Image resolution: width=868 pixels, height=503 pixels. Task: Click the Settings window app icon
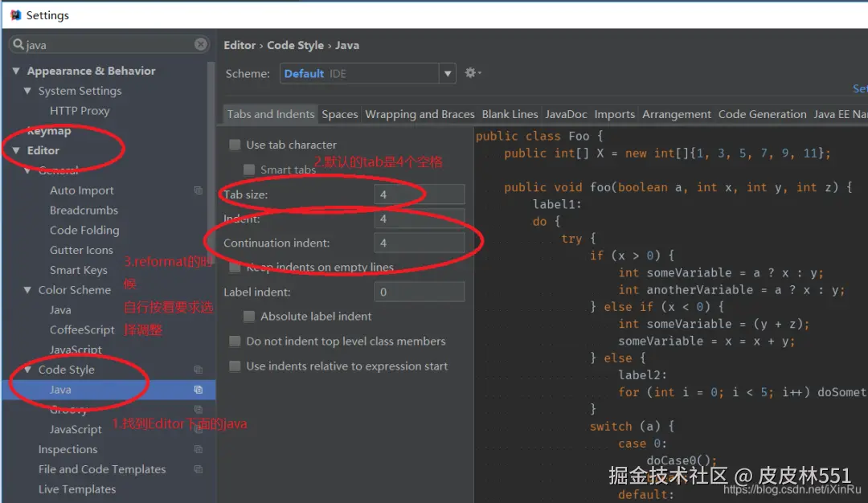15,15
